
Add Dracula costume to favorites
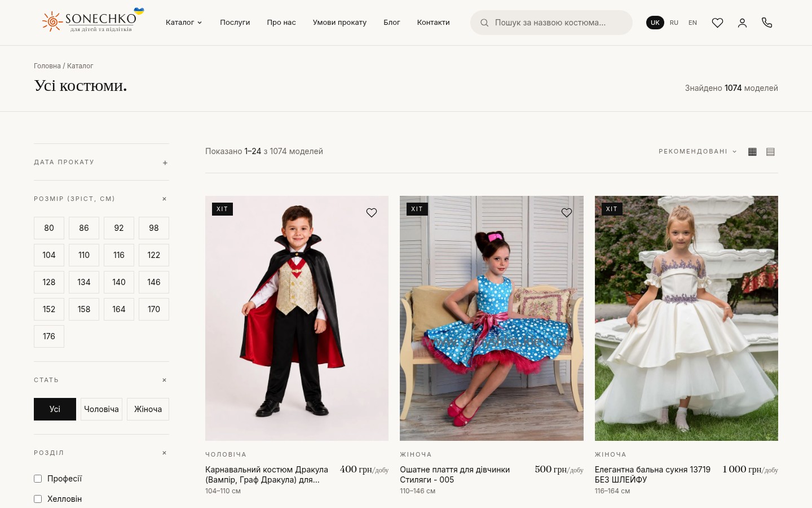pyautogui.click(x=372, y=213)
